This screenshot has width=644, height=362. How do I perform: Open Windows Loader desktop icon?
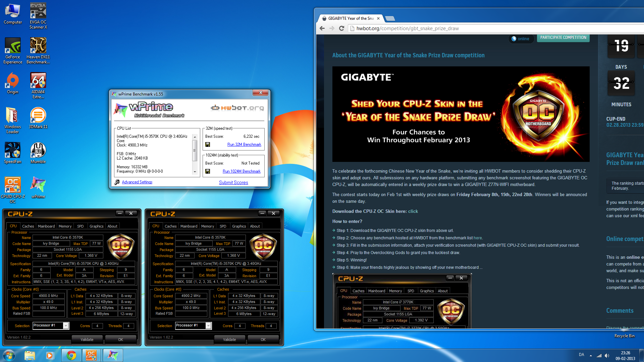[13, 121]
